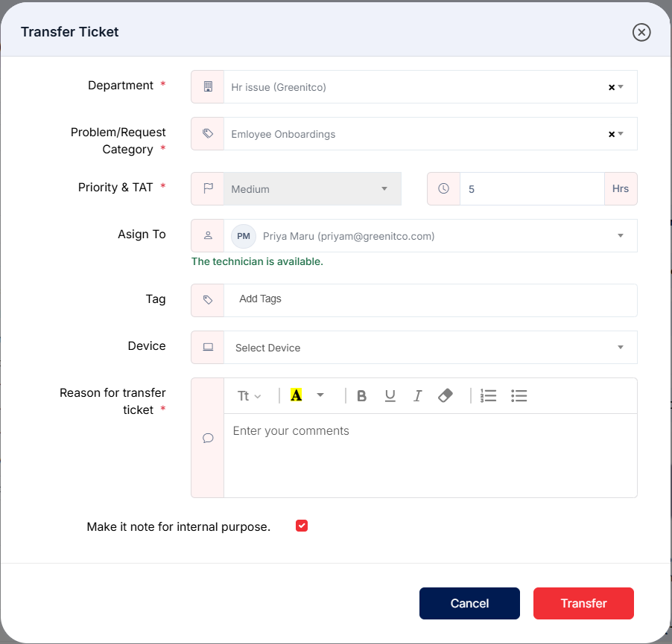Click the Hr issue (Greenitco) department value
Image resolution: width=672 pixels, height=644 pixels.
279,87
